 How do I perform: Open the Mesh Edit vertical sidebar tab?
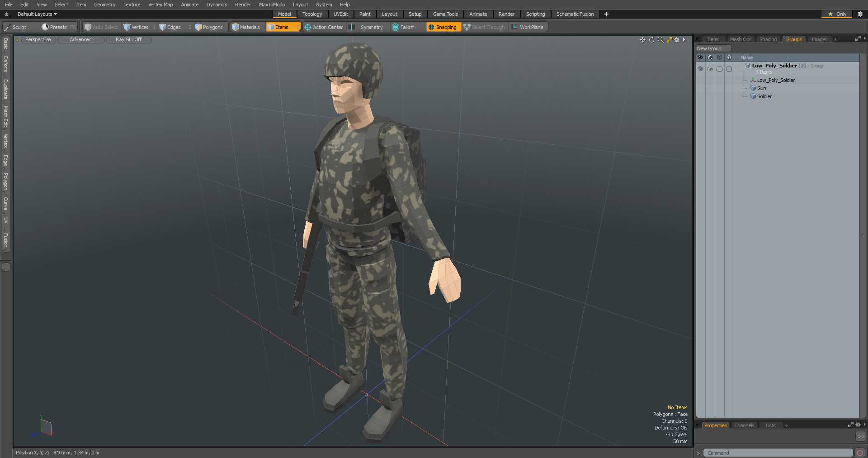click(x=6, y=117)
